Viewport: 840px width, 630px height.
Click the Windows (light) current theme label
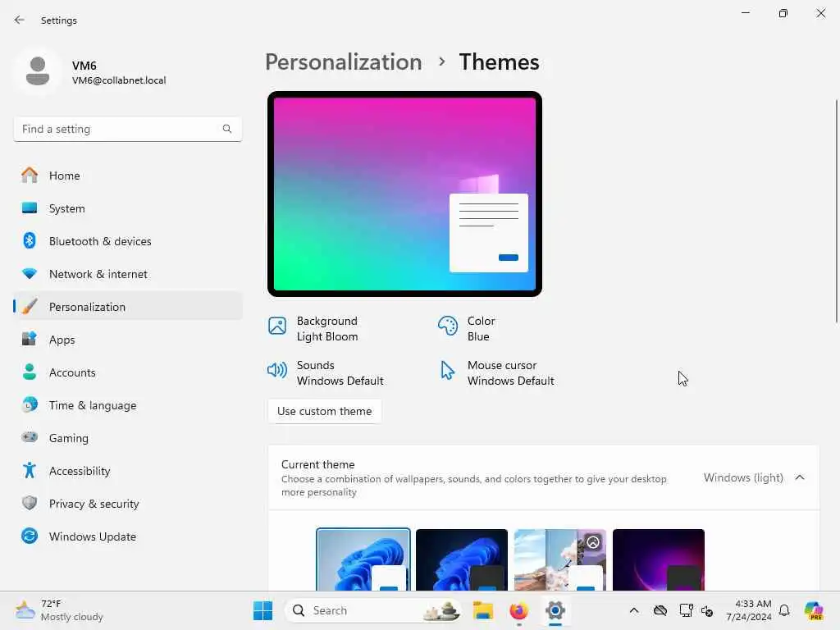(x=743, y=477)
